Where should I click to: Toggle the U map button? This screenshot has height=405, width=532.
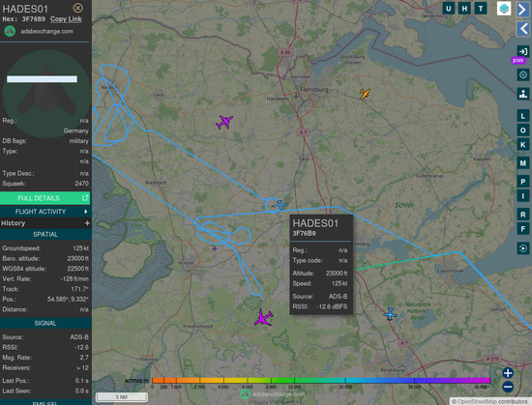[x=449, y=9]
